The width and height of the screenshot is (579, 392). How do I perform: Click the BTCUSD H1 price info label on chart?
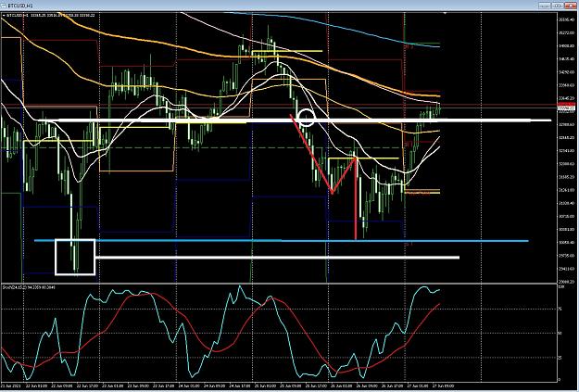pyautogui.click(x=50, y=16)
